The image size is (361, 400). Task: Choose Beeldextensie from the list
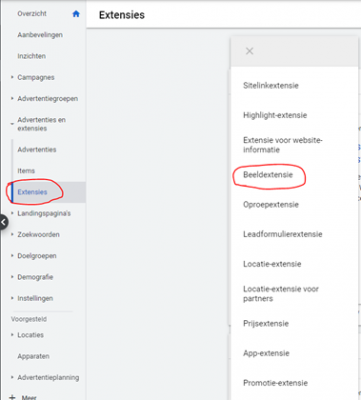268,175
